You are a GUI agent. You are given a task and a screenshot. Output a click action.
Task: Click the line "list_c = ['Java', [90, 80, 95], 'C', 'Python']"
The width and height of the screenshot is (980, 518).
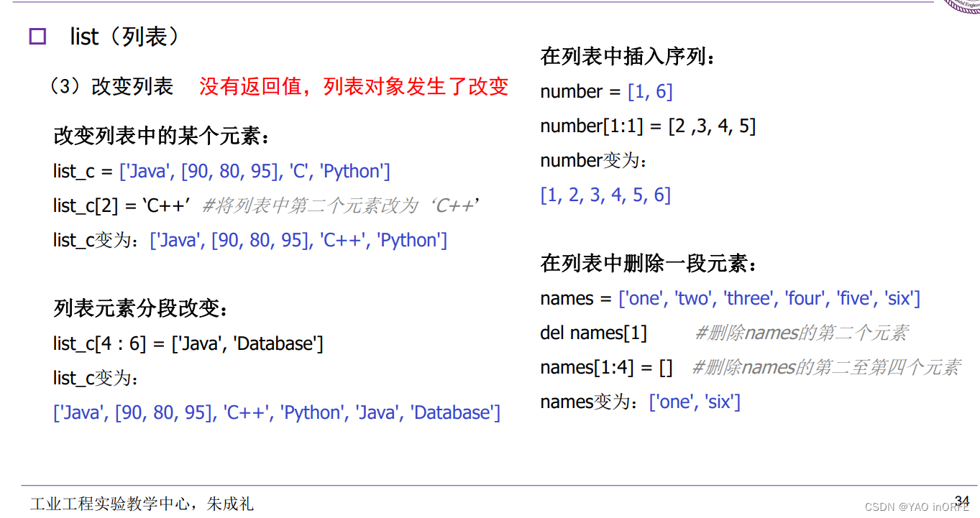pos(221,171)
